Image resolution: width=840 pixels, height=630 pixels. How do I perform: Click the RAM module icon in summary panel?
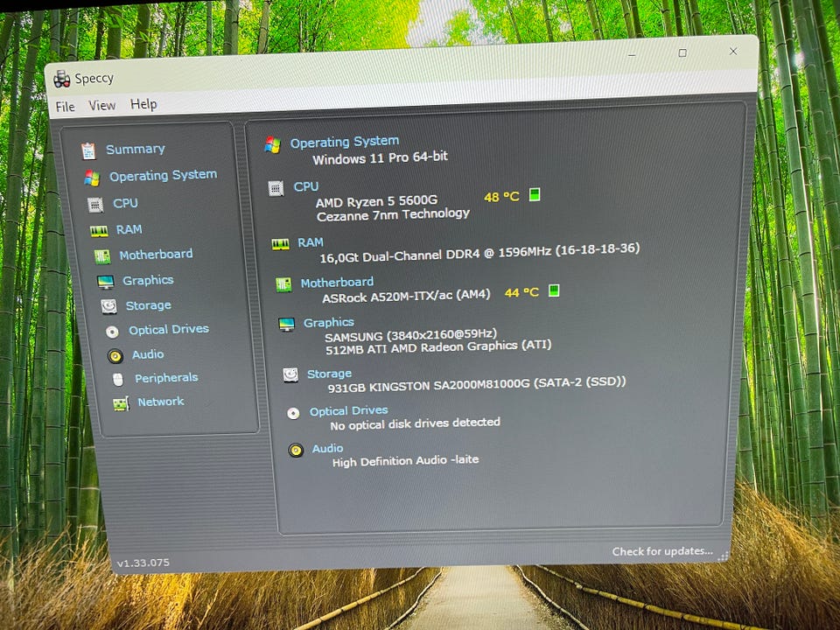(280, 245)
